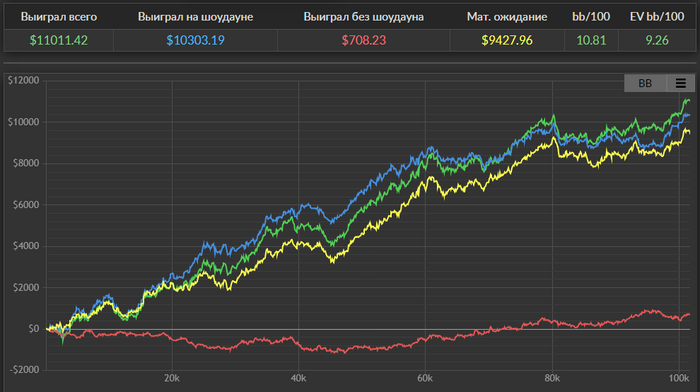This screenshot has width=700, height=392.
Task: Click the 'Мат. ожидание' column header
Action: point(507,17)
